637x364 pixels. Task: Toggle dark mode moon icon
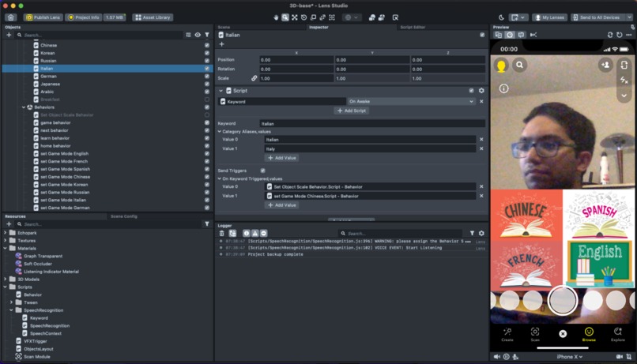pos(501,17)
